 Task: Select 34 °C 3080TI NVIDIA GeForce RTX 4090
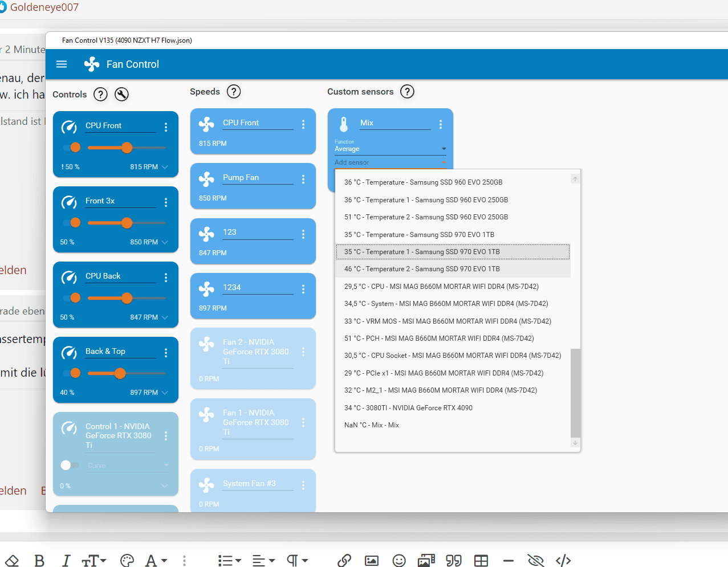pyautogui.click(x=453, y=408)
